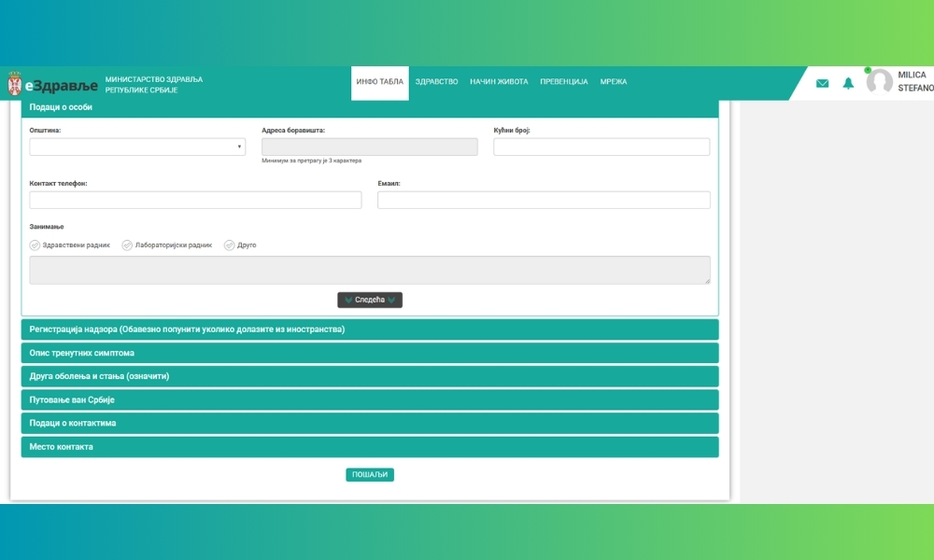Submit the form with ПОШАЉИ button
Screen dimensions: 934x560
coord(370,474)
